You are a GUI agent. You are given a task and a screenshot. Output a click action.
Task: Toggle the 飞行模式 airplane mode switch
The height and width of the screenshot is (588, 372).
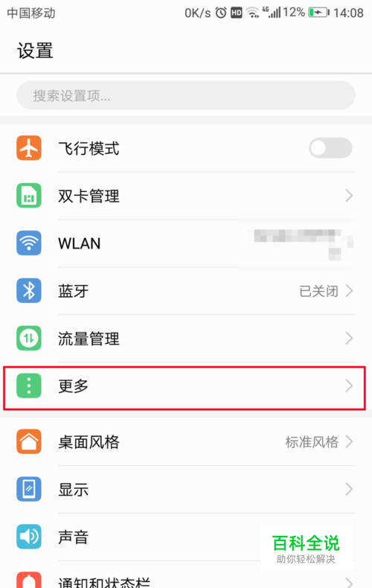pyautogui.click(x=330, y=148)
